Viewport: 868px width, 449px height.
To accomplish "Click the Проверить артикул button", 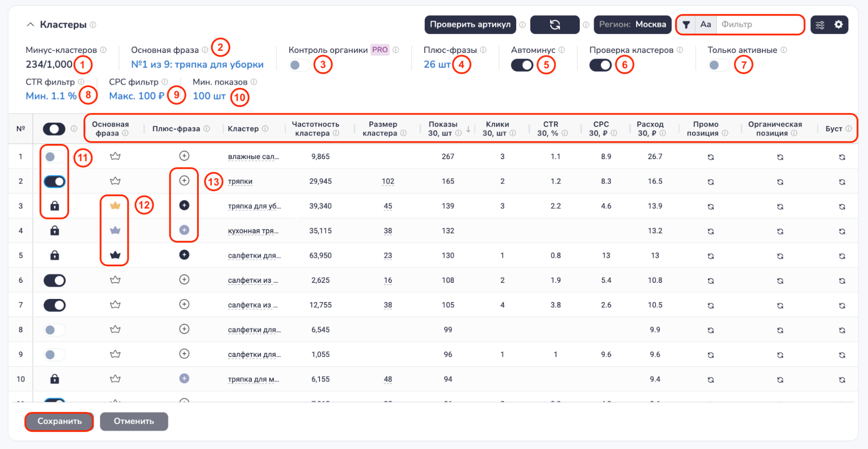I will pos(470,24).
